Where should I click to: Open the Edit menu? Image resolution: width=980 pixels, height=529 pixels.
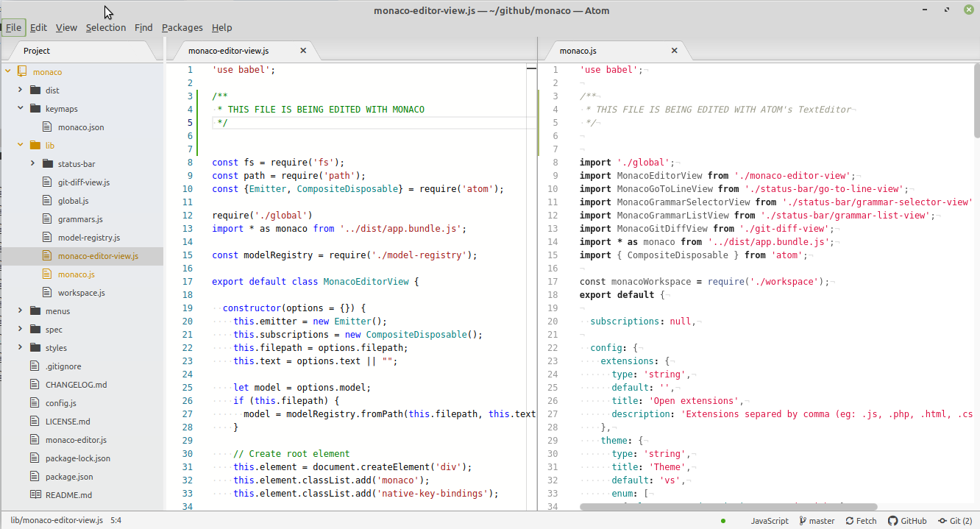[x=38, y=27]
